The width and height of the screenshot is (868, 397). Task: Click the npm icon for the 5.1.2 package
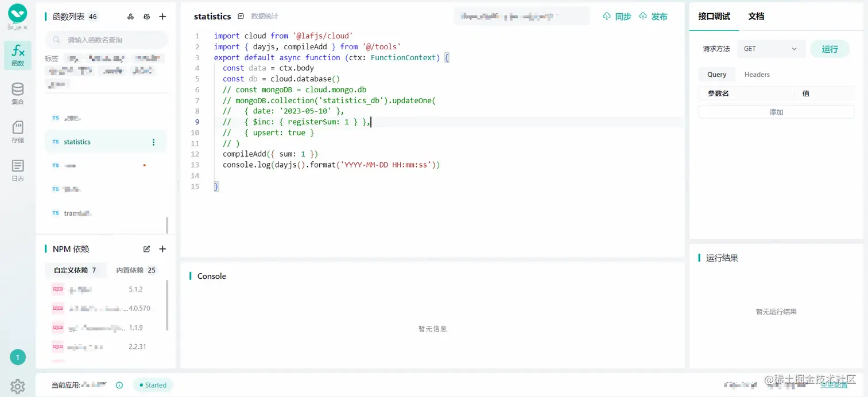tap(57, 290)
